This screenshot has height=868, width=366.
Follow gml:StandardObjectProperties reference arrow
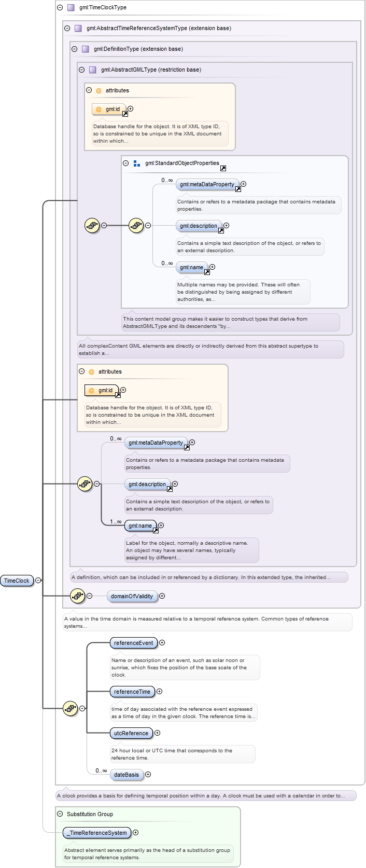223,169
